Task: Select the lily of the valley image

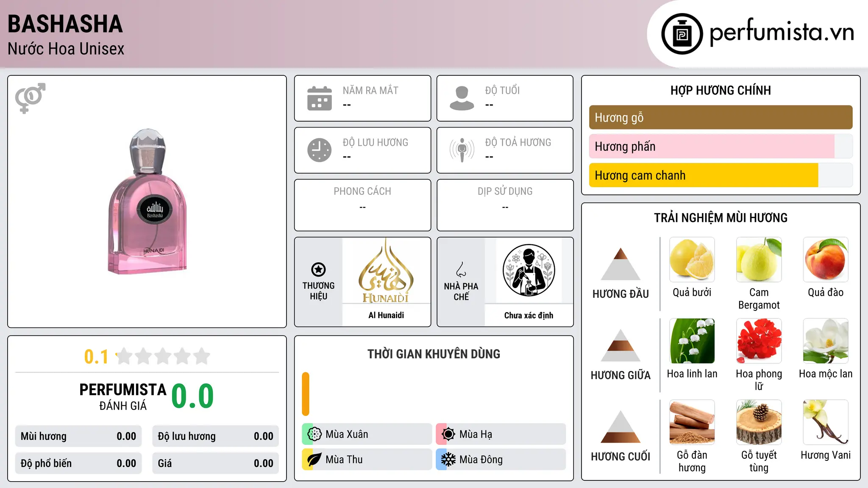Action: coord(692,341)
